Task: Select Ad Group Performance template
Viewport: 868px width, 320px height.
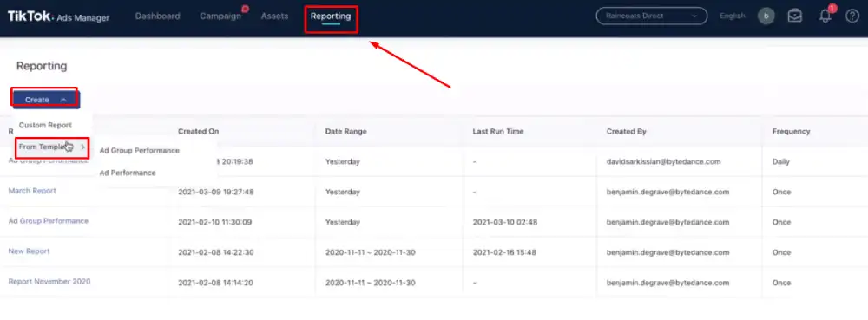Action: pos(140,150)
